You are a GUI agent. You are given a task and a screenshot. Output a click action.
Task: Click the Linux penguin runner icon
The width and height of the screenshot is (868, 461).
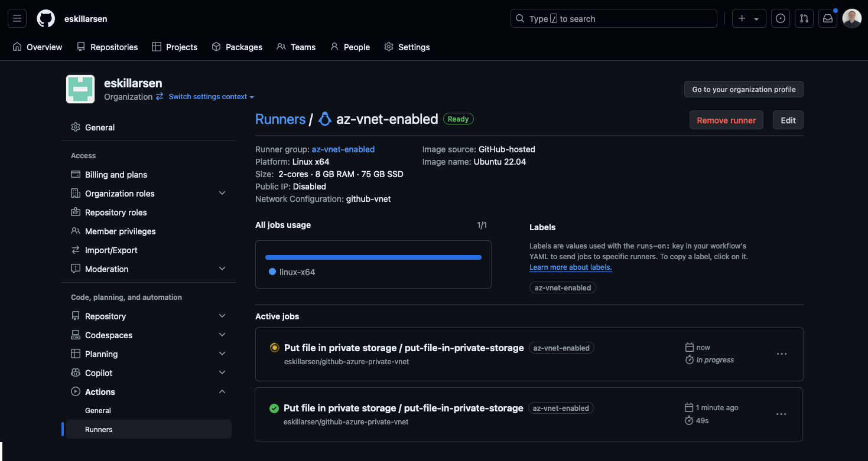click(324, 119)
